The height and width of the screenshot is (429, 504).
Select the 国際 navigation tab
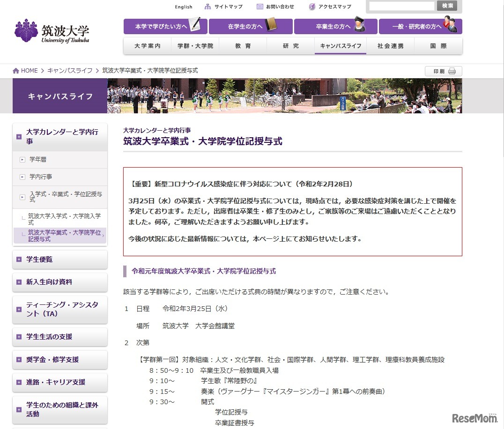click(x=438, y=45)
